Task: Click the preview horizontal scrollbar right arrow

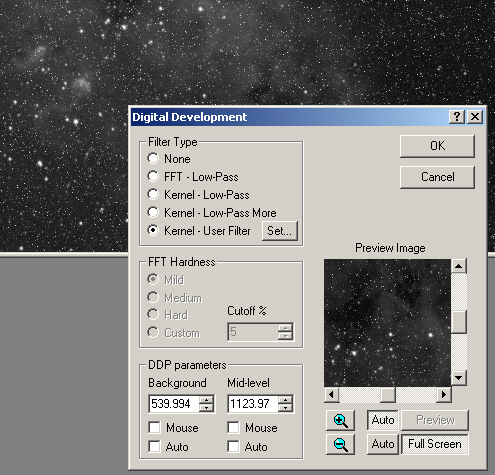Action: [x=444, y=395]
